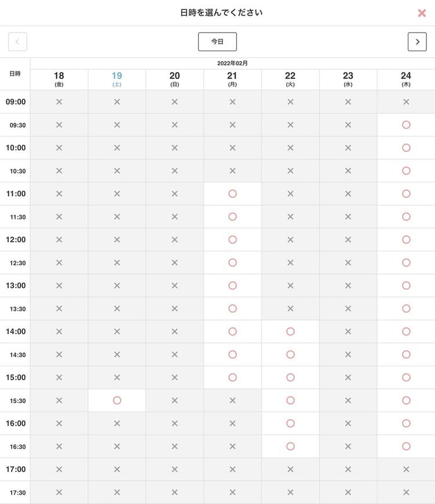The width and height of the screenshot is (435, 504).
Task: Select Monday 21 at 15:00 available slot
Action: [x=233, y=377]
